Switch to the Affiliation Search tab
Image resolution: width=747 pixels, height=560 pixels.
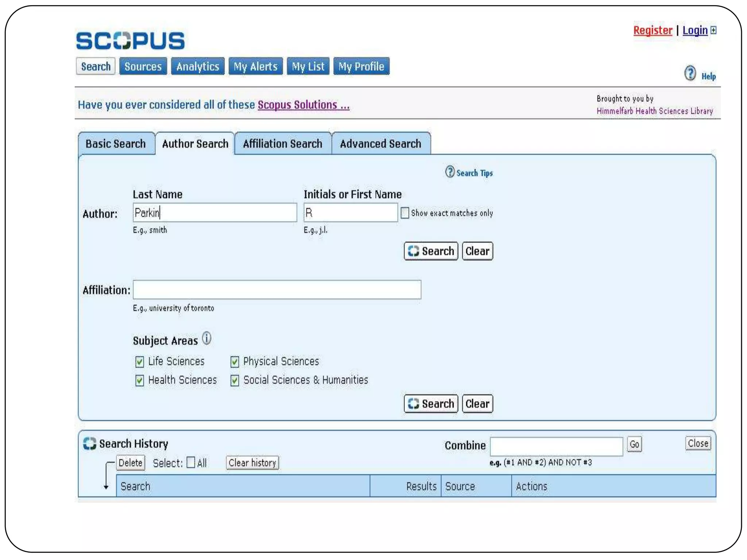pyautogui.click(x=283, y=144)
